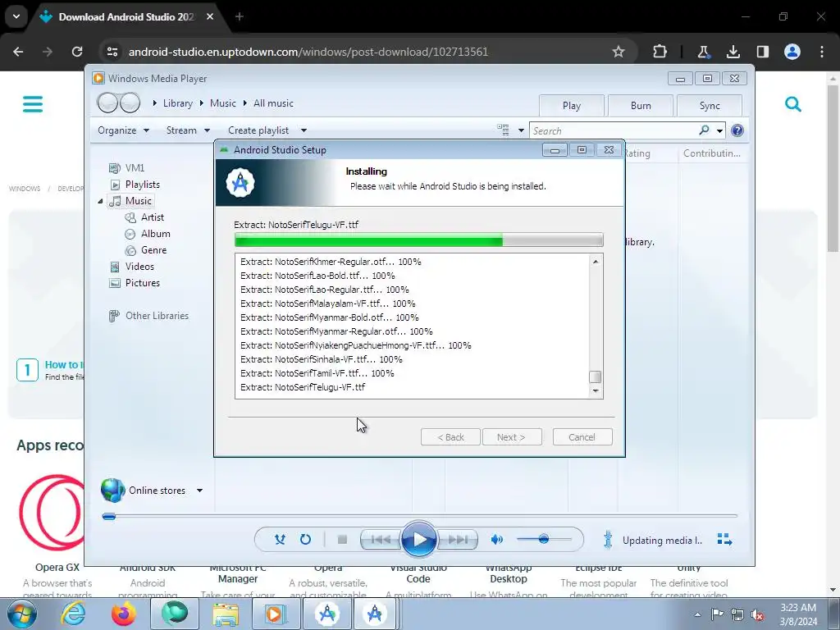Open Chrome downloads icon
This screenshot has width=840, height=630.
point(733,52)
